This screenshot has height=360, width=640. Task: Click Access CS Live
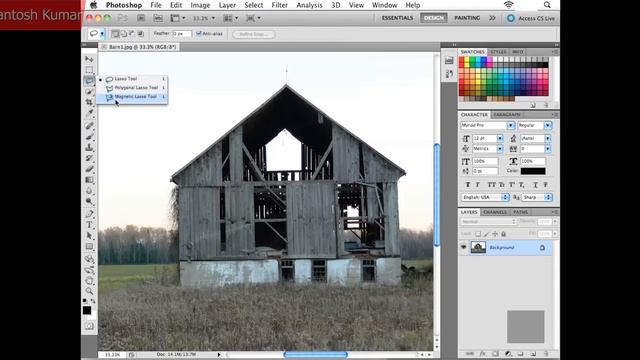pos(531,18)
